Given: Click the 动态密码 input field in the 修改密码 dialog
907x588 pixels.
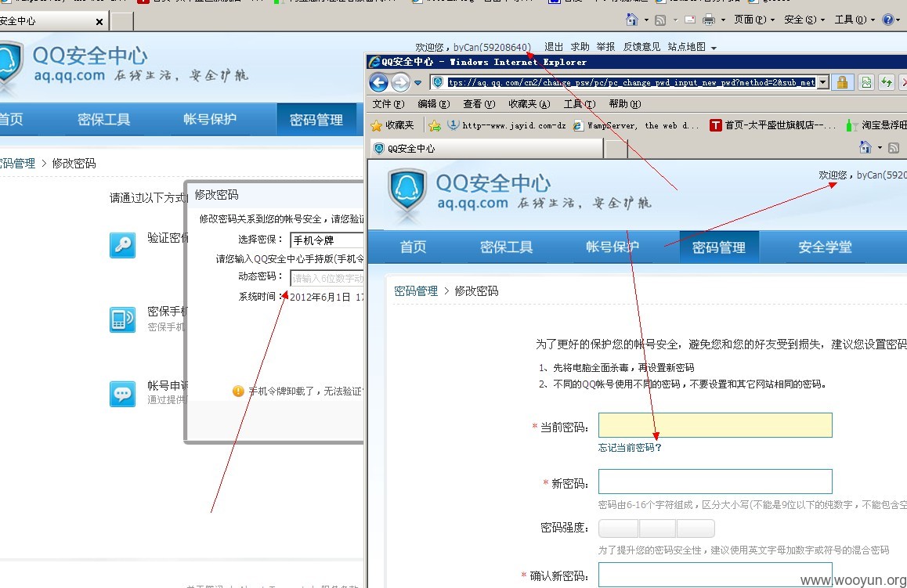Looking at the screenshot, I should tap(327, 278).
